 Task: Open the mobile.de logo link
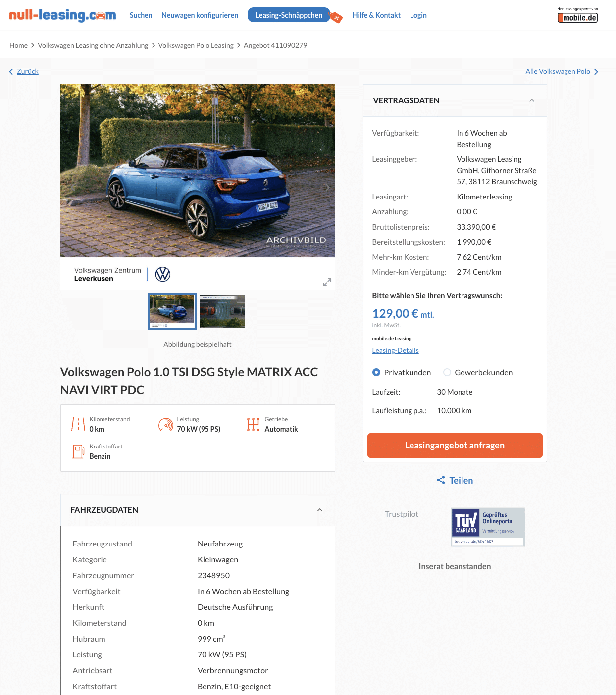[x=577, y=15]
